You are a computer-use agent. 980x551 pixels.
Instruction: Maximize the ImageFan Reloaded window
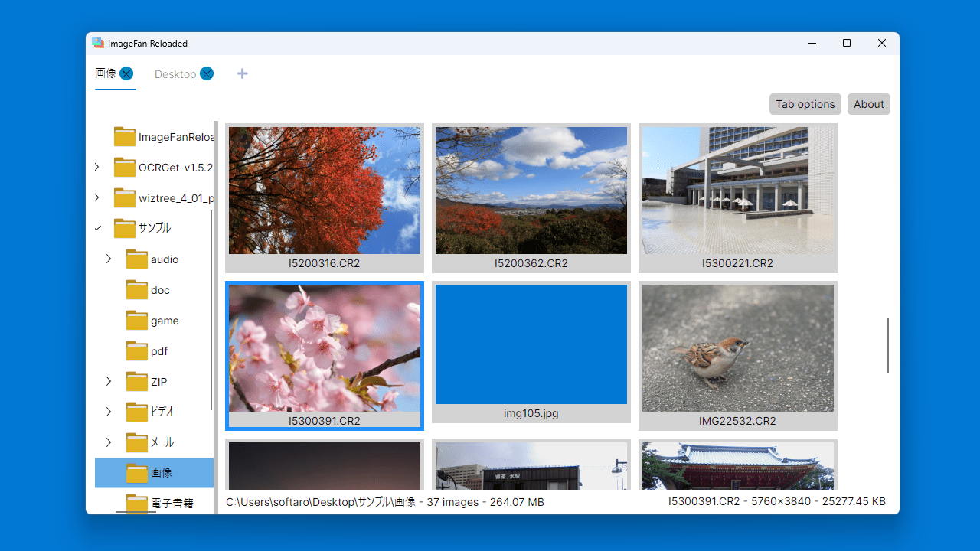click(847, 44)
